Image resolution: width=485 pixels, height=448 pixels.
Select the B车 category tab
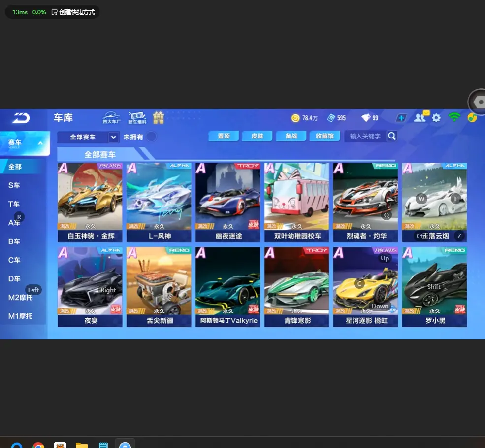click(x=14, y=241)
